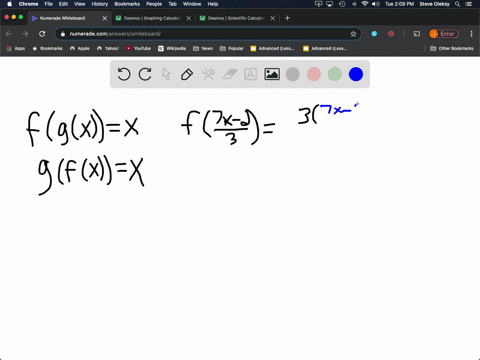Pick the gray pen color
Image resolution: width=480 pixels, height=360 pixels.
(293, 74)
